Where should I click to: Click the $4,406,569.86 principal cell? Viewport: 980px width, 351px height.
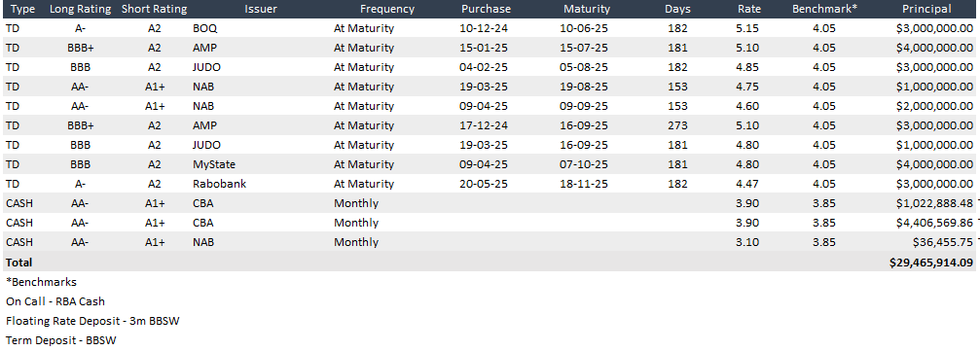point(934,223)
